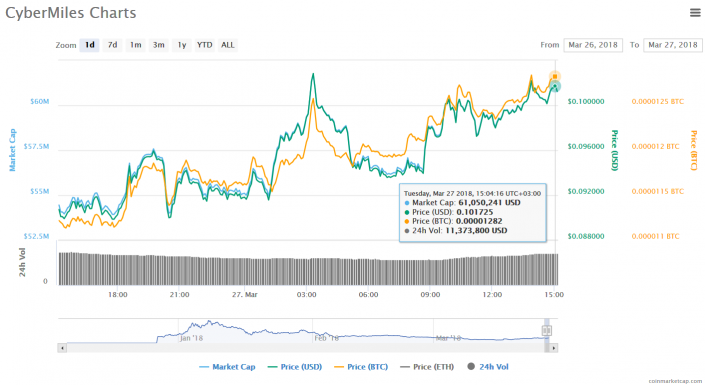This screenshot has height=385, width=705.
Task: Toggle Market Cap series in legend
Action: [227, 367]
